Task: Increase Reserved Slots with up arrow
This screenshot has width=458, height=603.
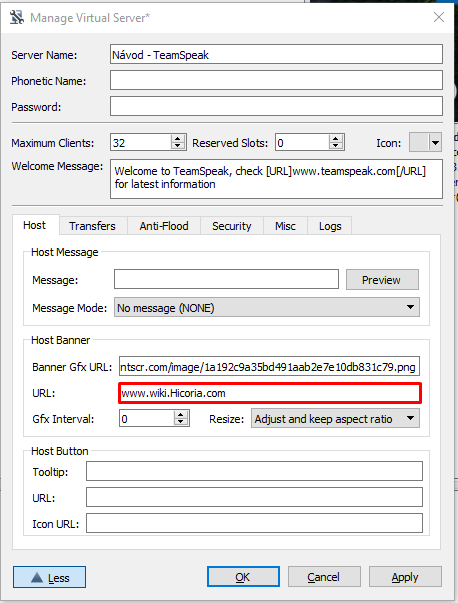Action: (336, 139)
